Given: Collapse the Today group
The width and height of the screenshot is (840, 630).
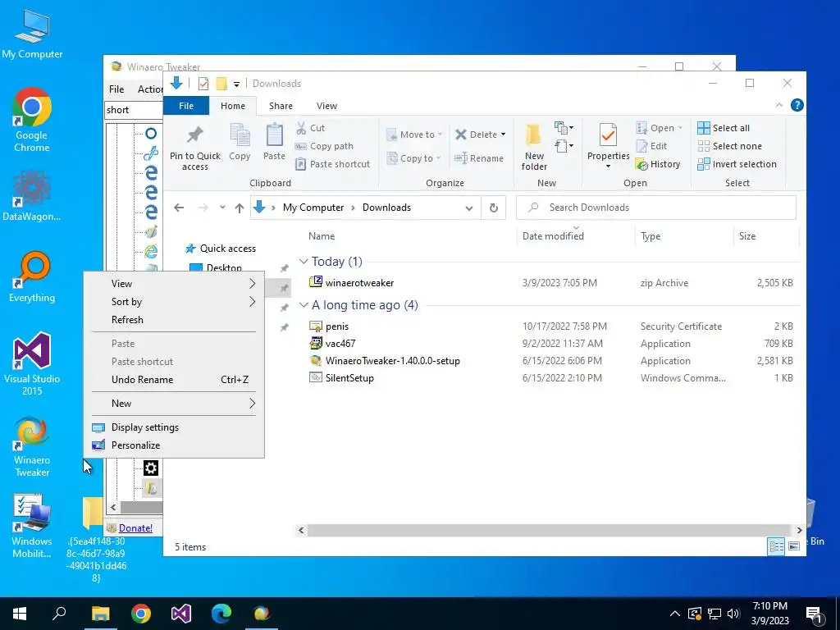Looking at the screenshot, I should (304, 262).
